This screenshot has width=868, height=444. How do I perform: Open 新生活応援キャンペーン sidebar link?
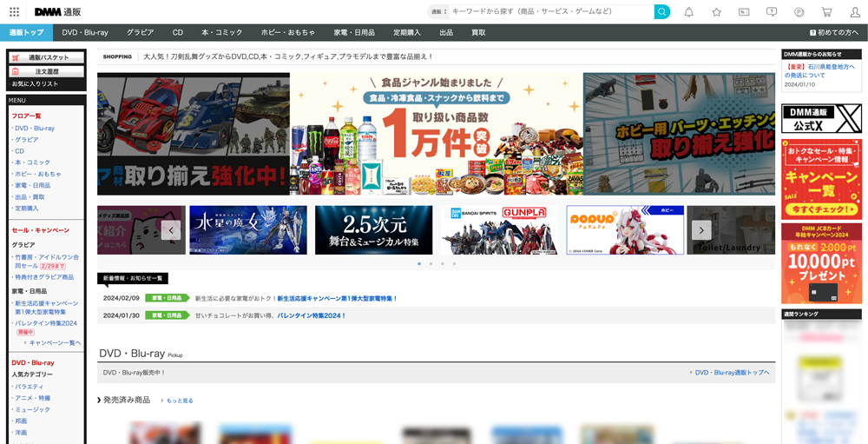(x=47, y=308)
